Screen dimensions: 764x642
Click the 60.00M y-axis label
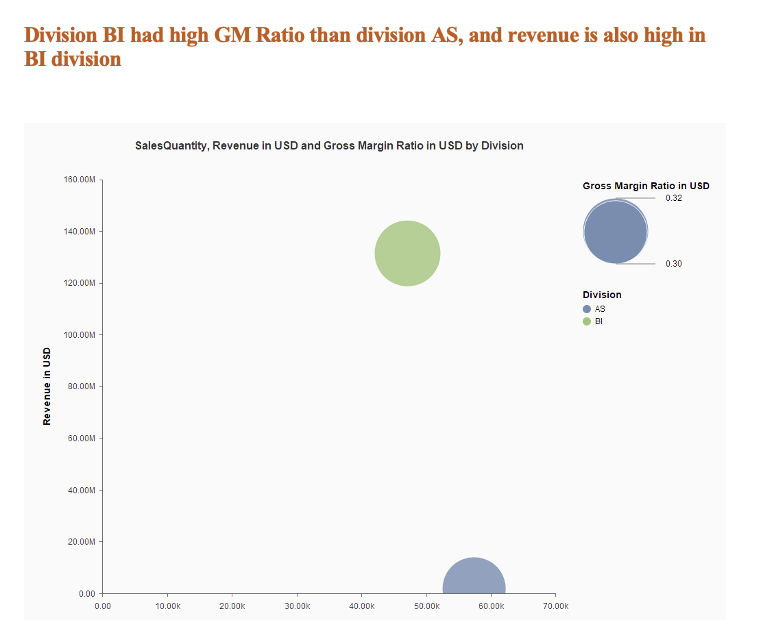[81, 439]
